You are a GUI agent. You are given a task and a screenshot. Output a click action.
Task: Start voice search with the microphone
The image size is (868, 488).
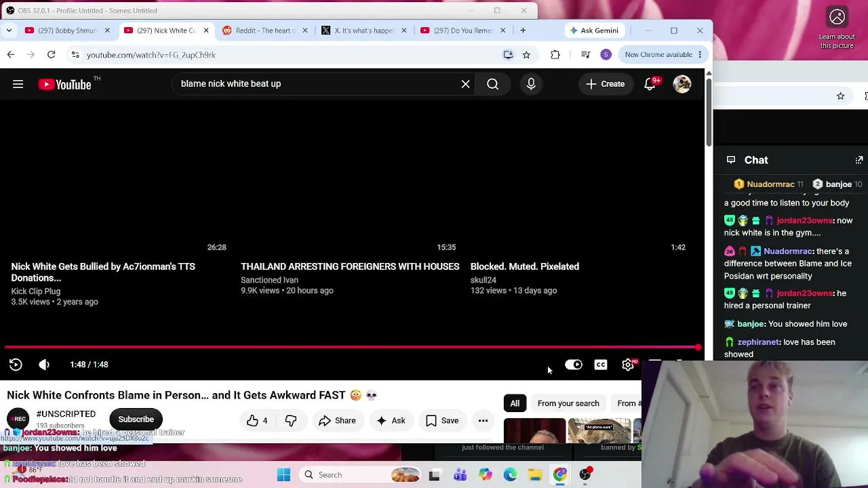point(531,84)
